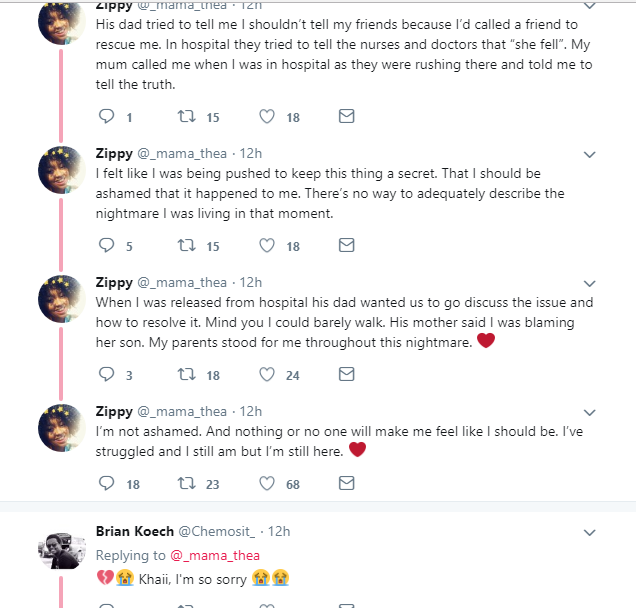Retweet the 'she fell' hospital tweet
This screenshot has width=636, height=608.
tap(185, 117)
